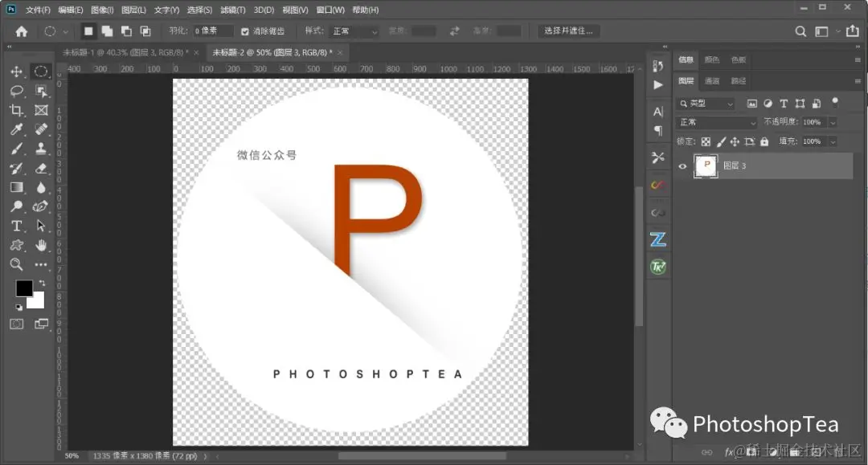The image size is (868, 465).
Task: Toggle the shape layer filter
Action: click(800, 104)
